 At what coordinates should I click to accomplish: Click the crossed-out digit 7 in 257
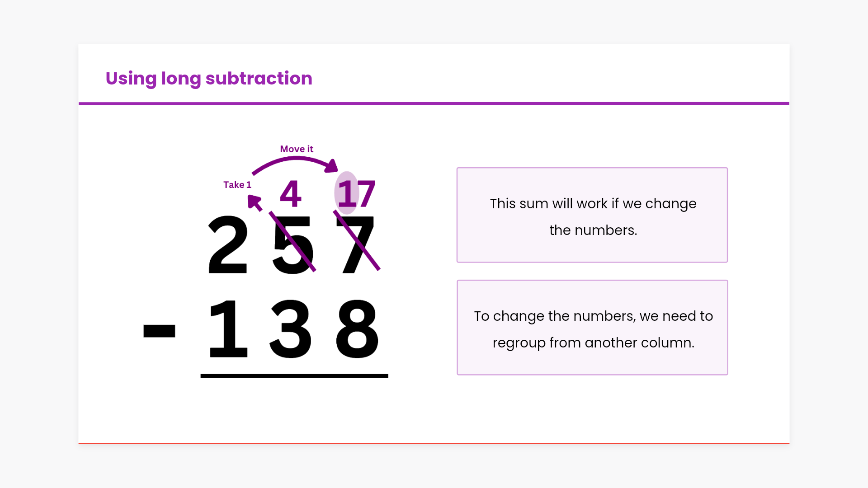click(358, 244)
